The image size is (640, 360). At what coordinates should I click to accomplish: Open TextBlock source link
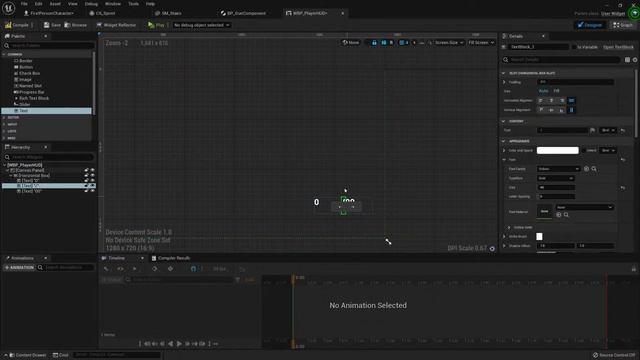(618, 47)
